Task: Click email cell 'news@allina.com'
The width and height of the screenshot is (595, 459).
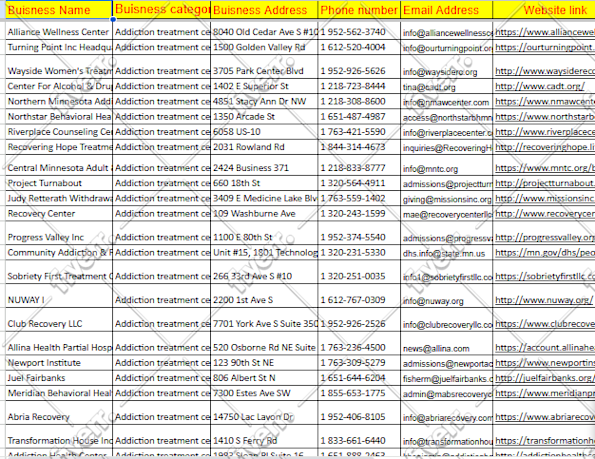Action: [x=447, y=343]
